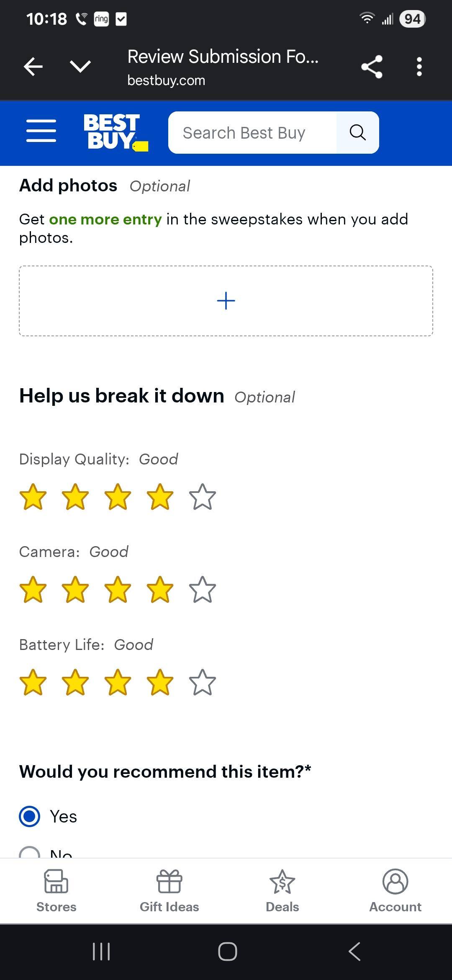
Task: Tap the plus to add photos
Action: point(226,300)
